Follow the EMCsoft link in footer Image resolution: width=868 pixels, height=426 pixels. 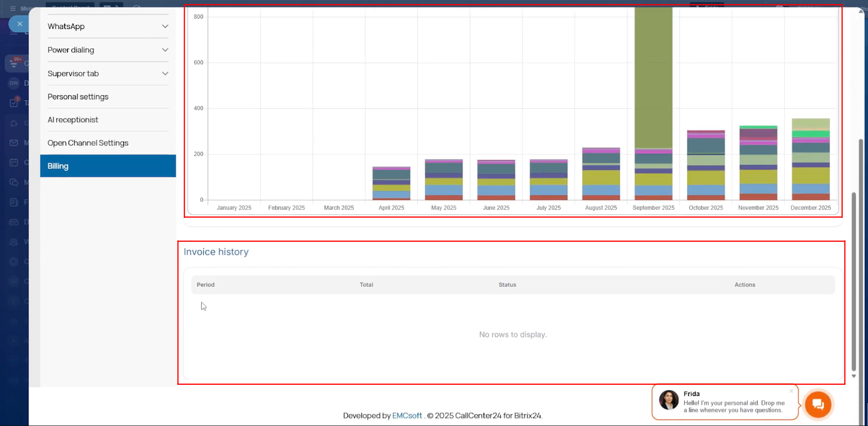407,416
